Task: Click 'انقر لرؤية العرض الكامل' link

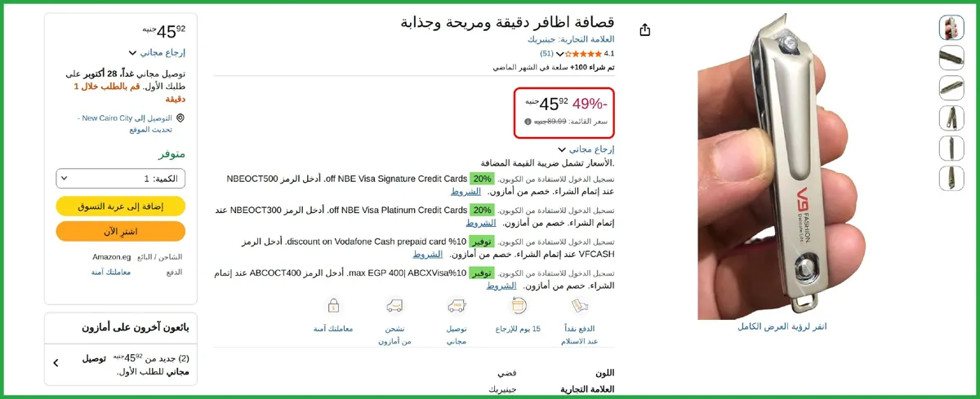Action: coord(782,326)
